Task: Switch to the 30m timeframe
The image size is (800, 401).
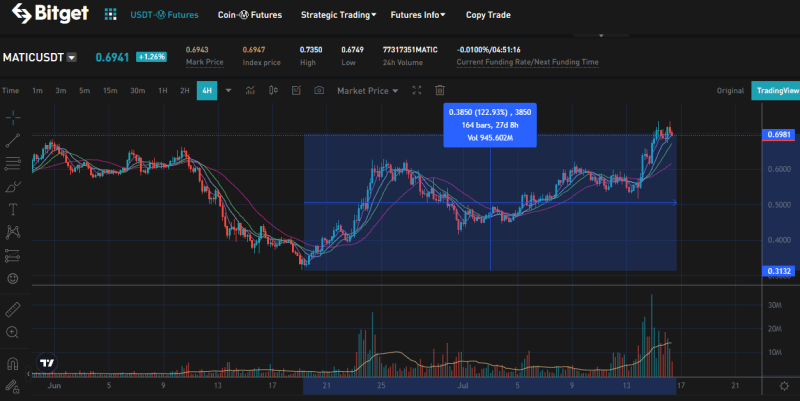Action: click(x=137, y=90)
